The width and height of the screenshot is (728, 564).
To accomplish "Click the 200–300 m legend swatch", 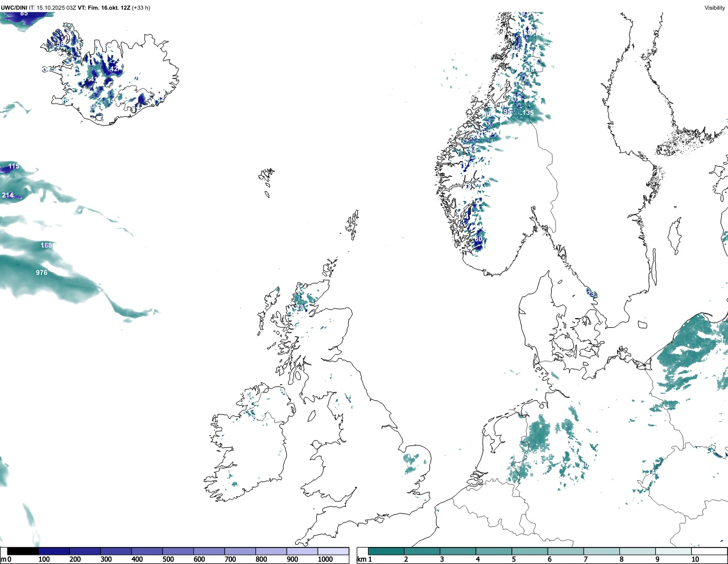I will [85, 551].
